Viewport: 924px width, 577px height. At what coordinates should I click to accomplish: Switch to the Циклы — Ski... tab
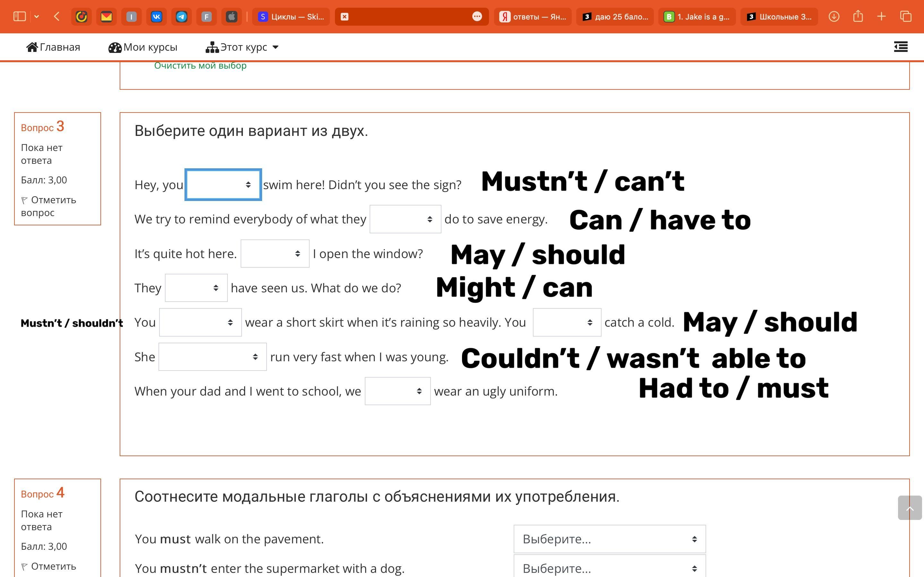click(291, 17)
